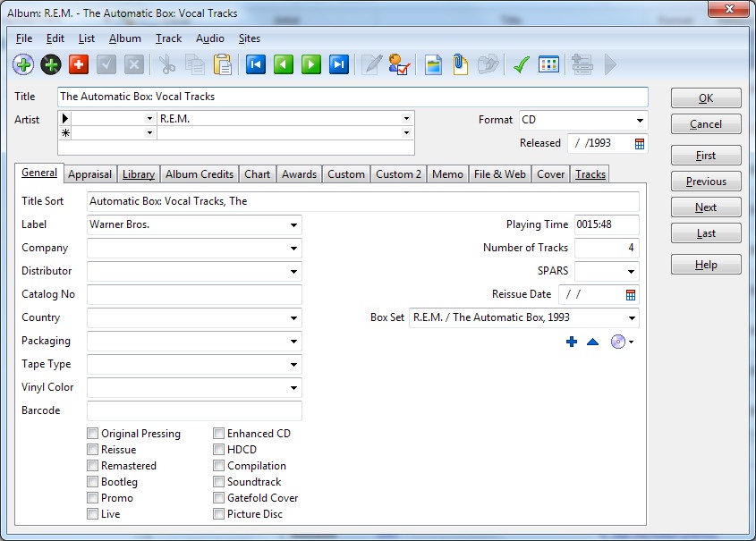The image size is (756, 541).
Task: Click the scissors Cut icon
Action: point(167,64)
